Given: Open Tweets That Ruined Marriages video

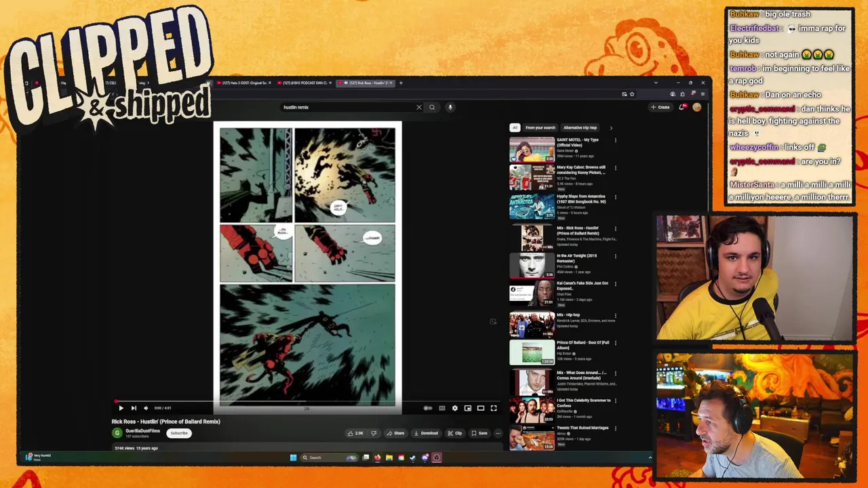Looking at the screenshot, I should point(583,428).
